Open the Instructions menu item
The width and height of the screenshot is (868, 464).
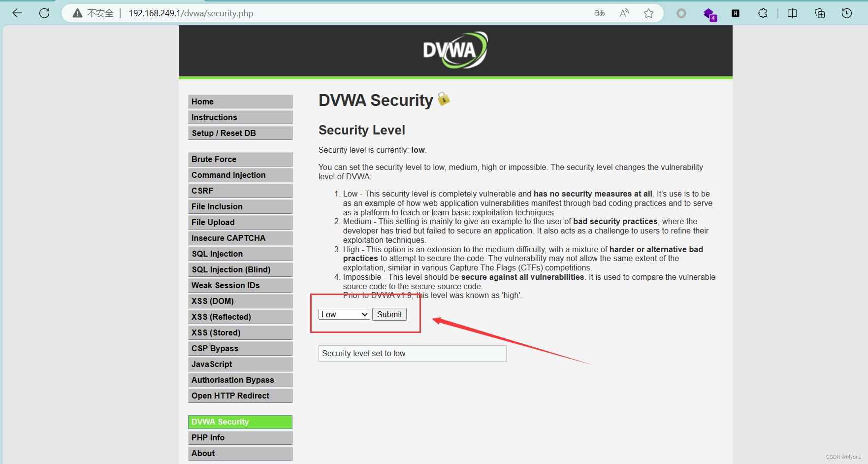point(240,117)
